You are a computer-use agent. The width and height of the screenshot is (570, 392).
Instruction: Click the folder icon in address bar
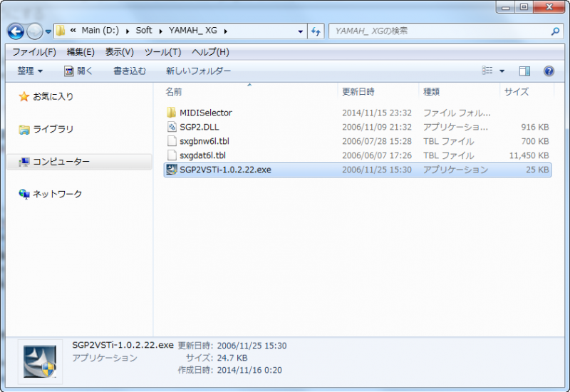tap(61, 31)
